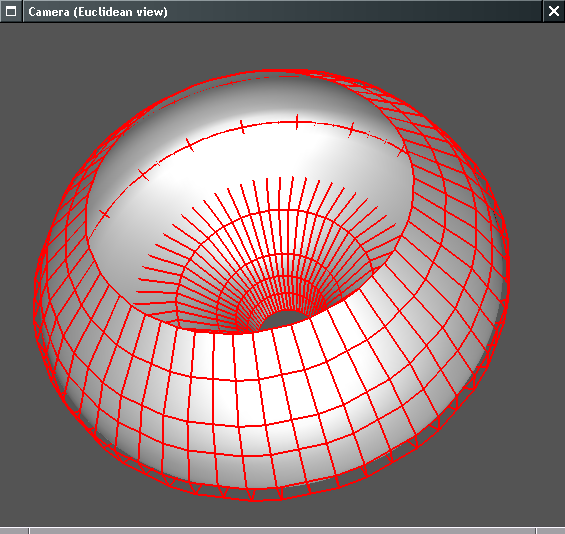Click the wide middle segment of the bottom status bar
Screen dimensions: 565x534
coord(283,531)
